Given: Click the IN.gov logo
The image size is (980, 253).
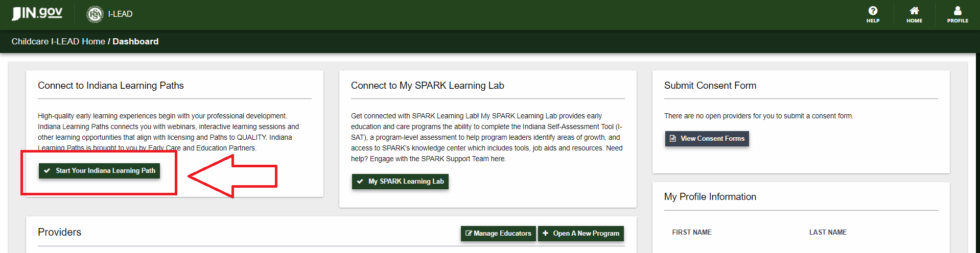Looking at the screenshot, I should click(37, 13).
